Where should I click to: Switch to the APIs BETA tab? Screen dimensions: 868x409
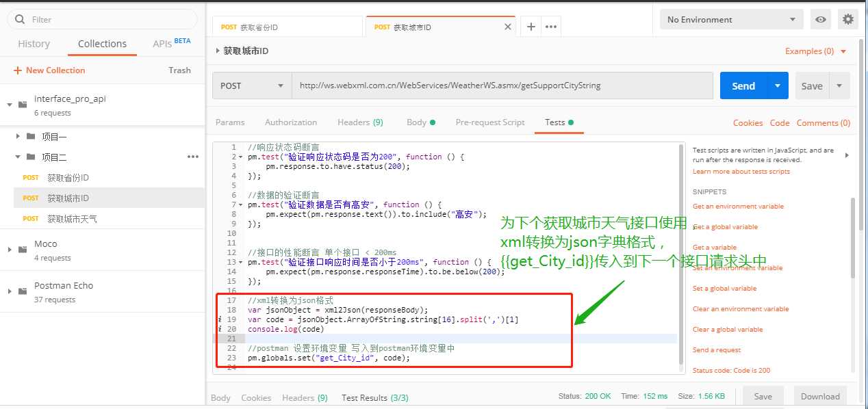171,43
